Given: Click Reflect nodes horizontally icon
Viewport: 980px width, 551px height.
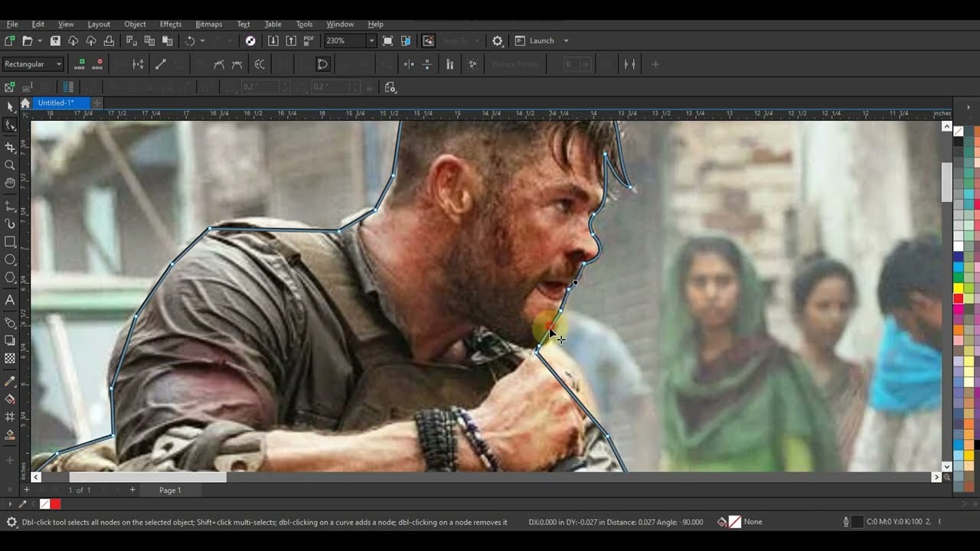Looking at the screenshot, I should point(409,64).
